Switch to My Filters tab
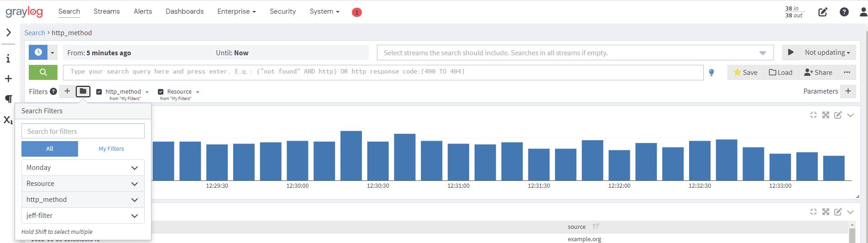The height and width of the screenshot is (243, 868). (x=111, y=149)
